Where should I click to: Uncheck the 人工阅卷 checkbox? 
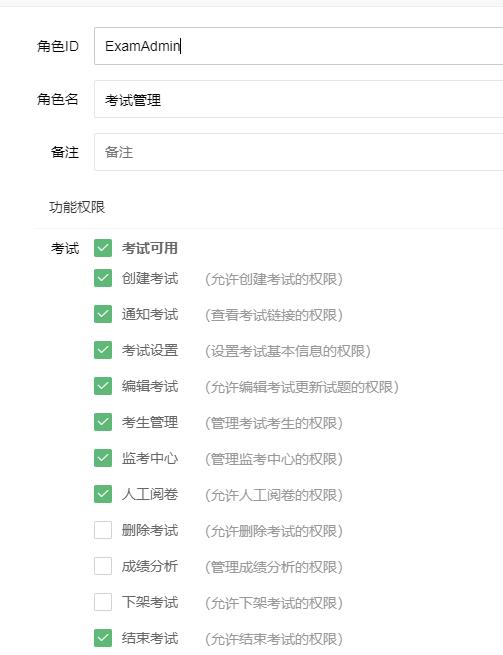point(103,494)
